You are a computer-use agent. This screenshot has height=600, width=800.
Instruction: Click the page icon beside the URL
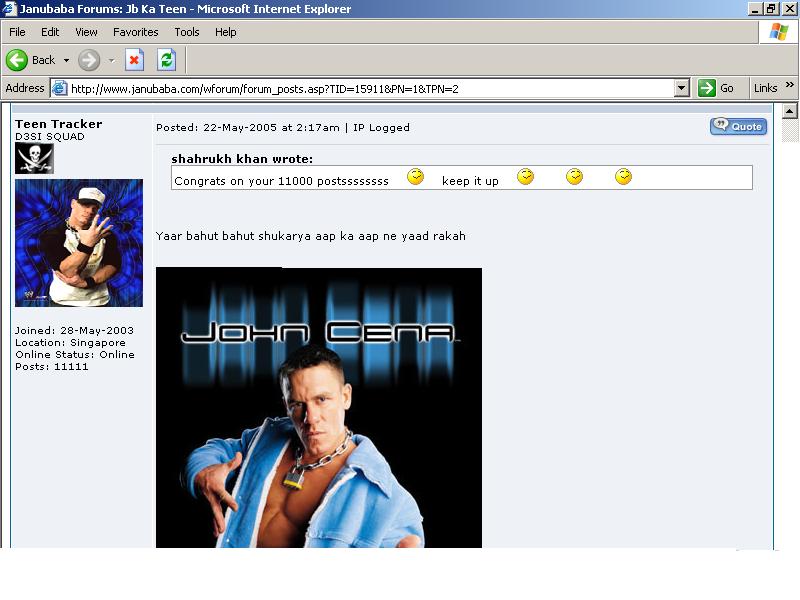click(x=60, y=88)
